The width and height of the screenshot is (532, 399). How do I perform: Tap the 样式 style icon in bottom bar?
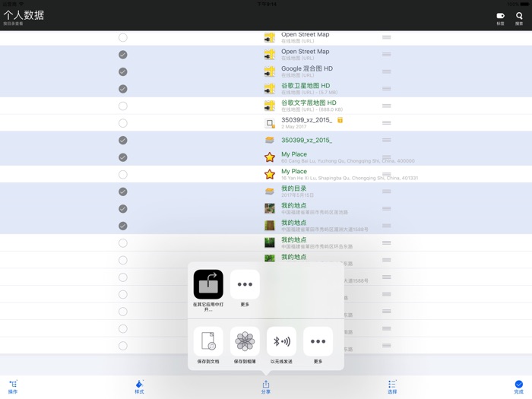pyautogui.click(x=139, y=386)
